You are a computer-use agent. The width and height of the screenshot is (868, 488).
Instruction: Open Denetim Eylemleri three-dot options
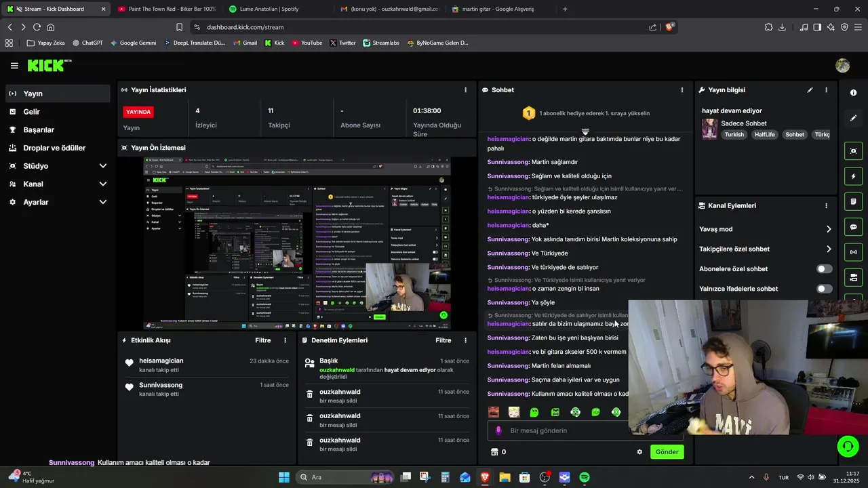tap(465, 340)
